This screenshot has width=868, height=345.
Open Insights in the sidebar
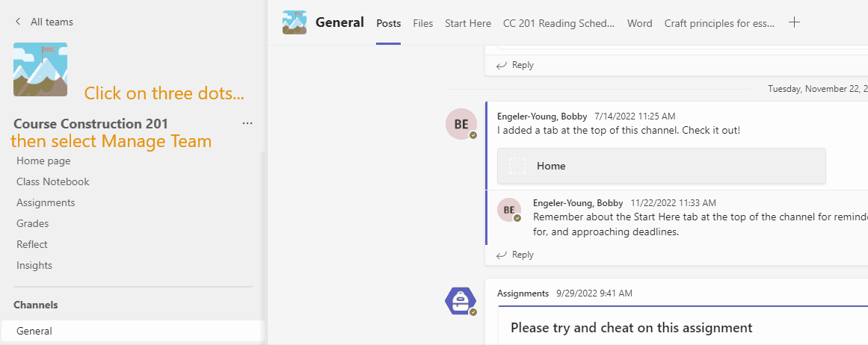pos(34,265)
